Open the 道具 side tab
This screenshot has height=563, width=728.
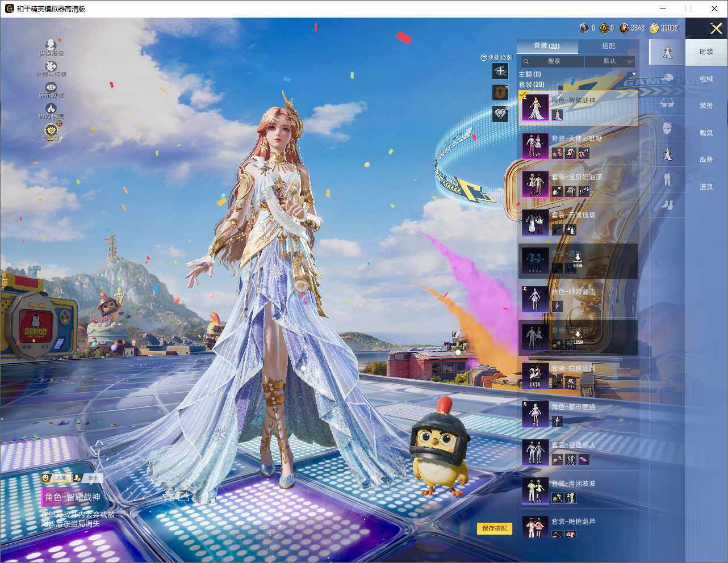coord(706,187)
